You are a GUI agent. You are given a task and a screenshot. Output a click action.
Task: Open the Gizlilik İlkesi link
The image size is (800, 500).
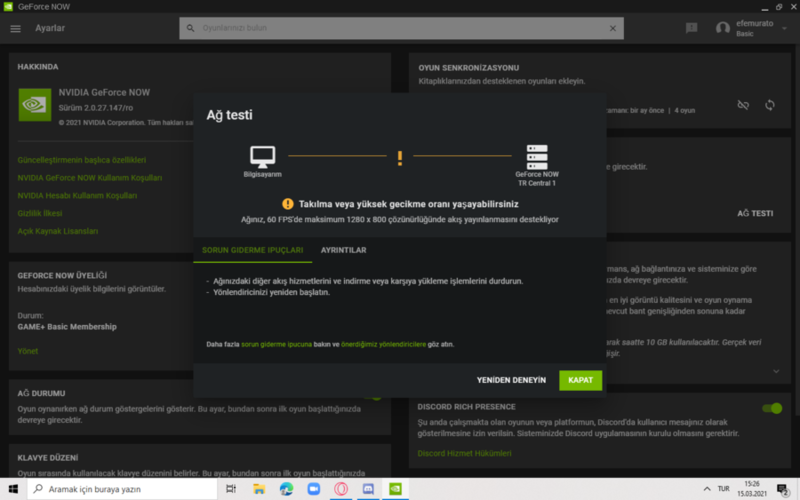click(40, 213)
